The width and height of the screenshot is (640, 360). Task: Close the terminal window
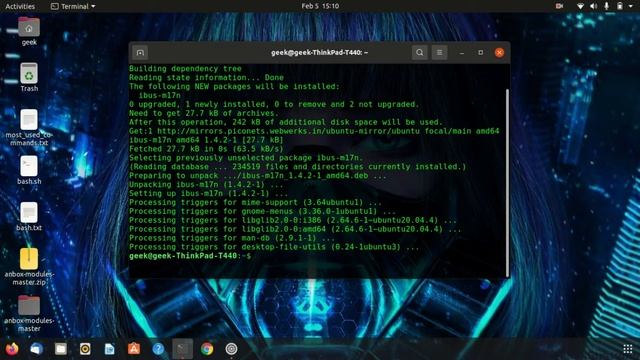[499, 53]
